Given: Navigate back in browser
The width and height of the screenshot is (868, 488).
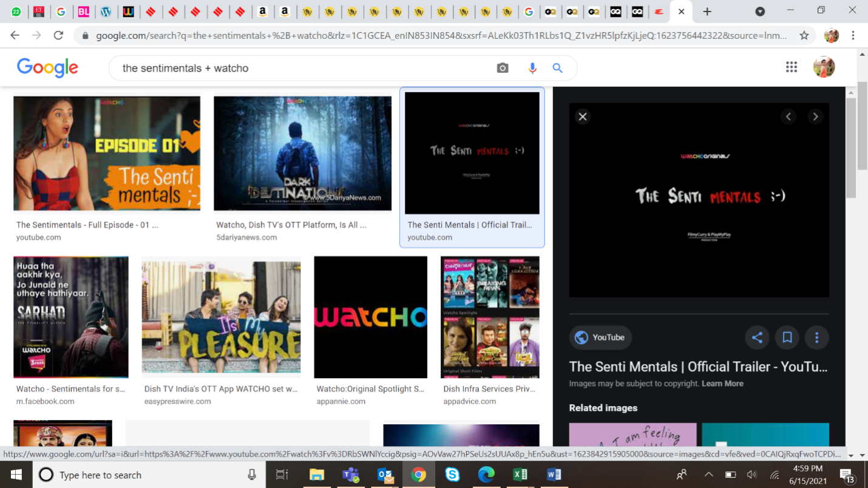Looking at the screenshot, I should [x=15, y=35].
